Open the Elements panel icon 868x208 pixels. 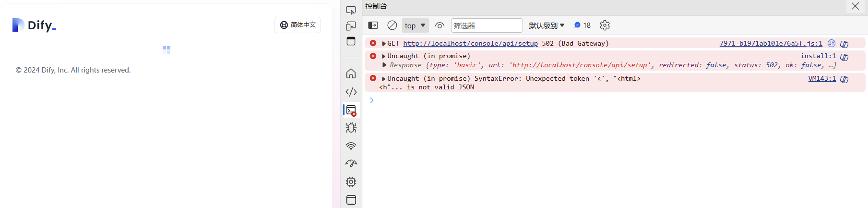pos(351,92)
